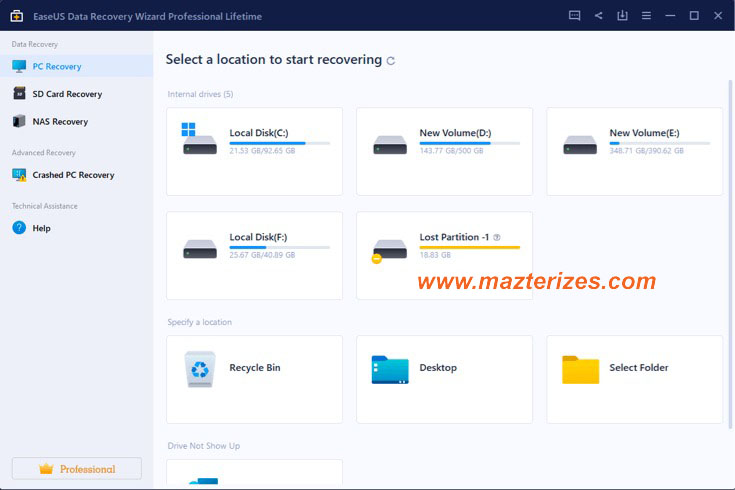The image size is (735, 490).
Task: Open the Help sidebar item
Action: (x=76, y=228)
